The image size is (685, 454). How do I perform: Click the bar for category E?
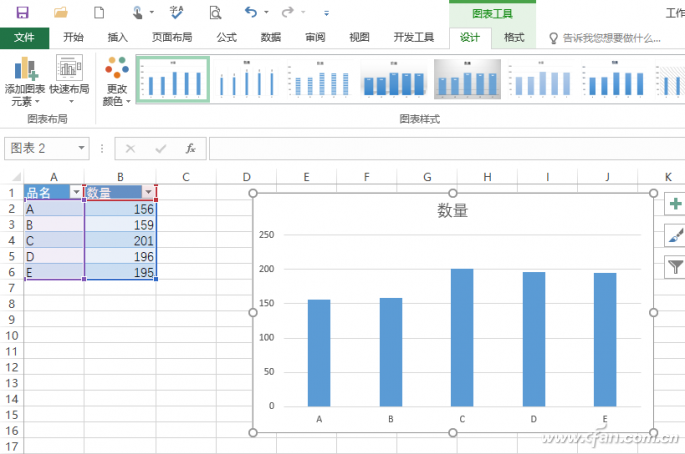pos(605,340)
